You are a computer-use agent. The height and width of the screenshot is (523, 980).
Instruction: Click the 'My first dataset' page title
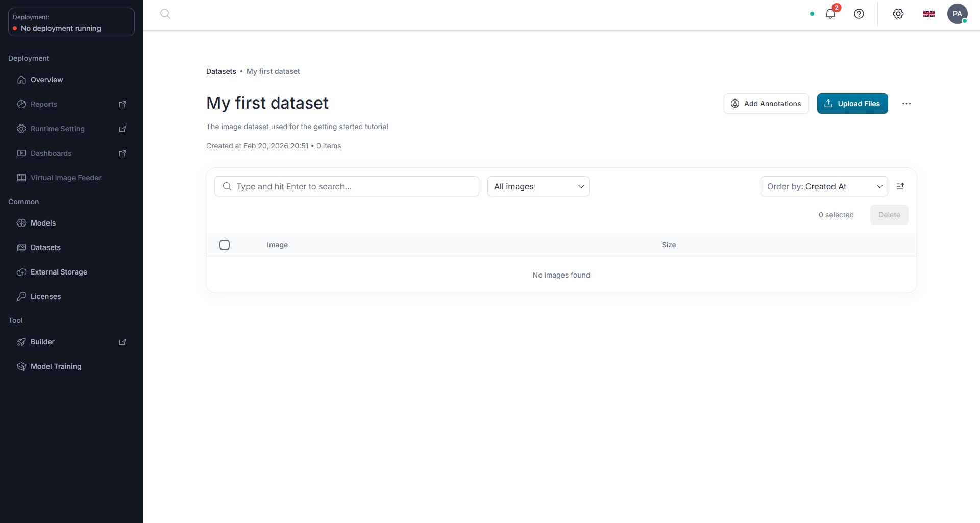267,103
